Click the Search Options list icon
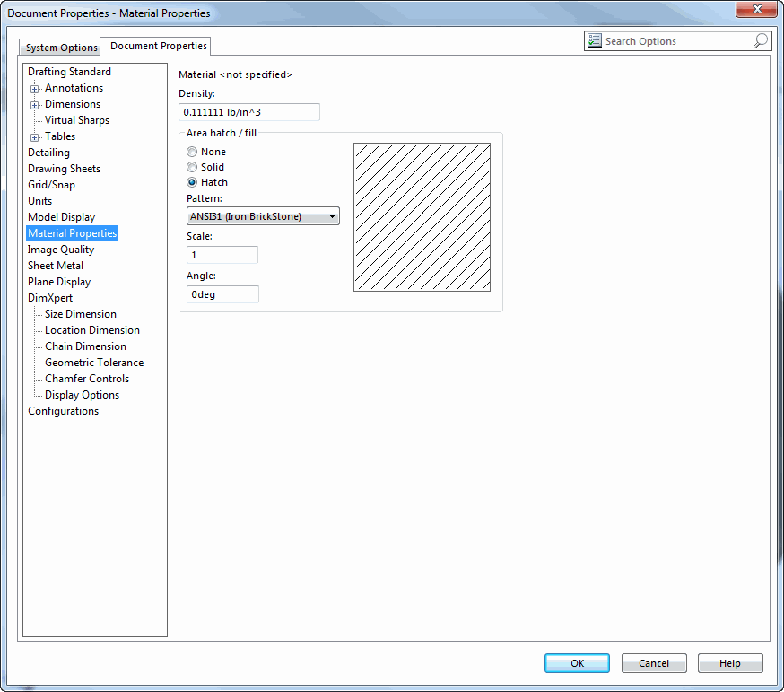 595,41
